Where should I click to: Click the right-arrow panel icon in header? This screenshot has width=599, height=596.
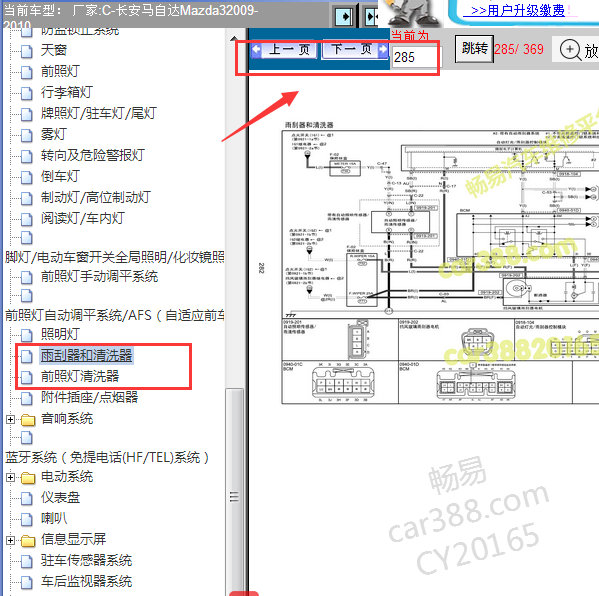point(344,16)
